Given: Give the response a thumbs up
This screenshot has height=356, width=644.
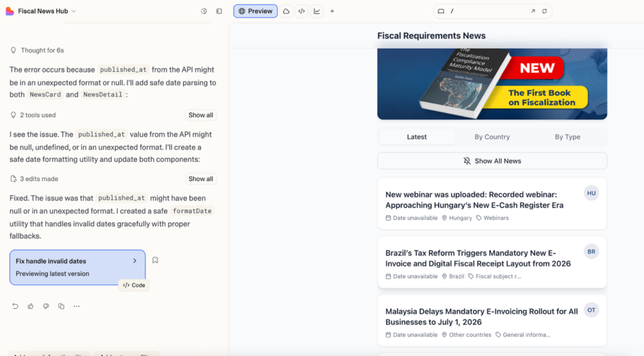Looking at the screenshot, I should (30, 306).
